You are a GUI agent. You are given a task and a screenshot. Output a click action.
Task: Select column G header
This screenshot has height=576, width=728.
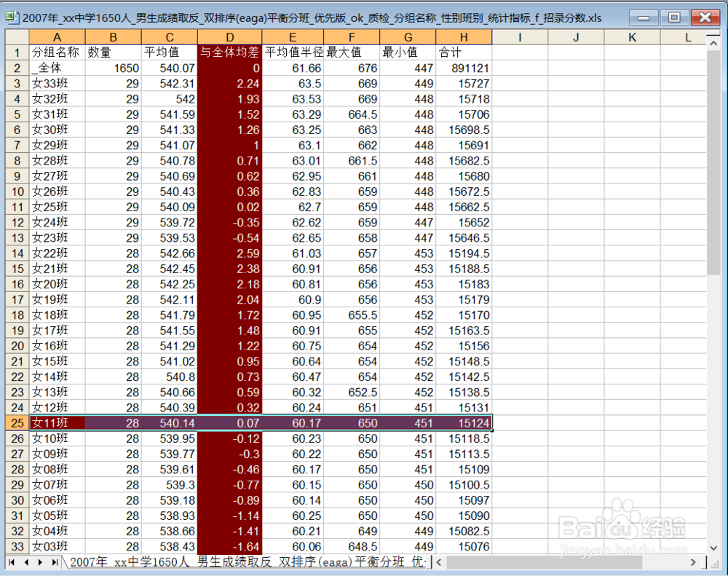pos(408,37)
